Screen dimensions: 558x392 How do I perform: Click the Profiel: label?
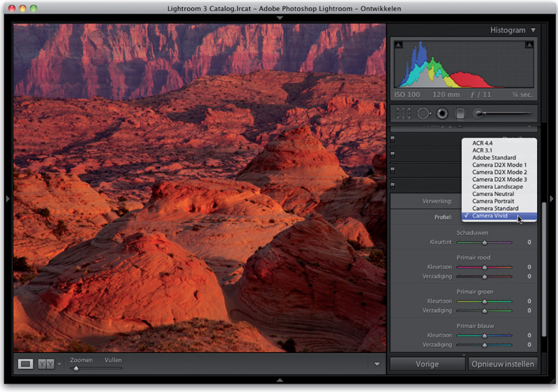tap(443, 217)
